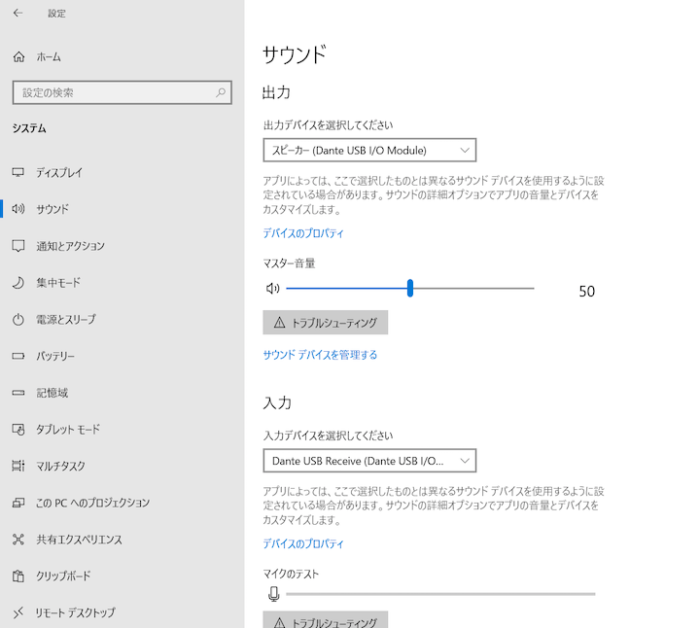The image size is (700, 628).
Task: Click Manage sound devices (サウンド デバイスを管理する) link
Action: (320, 355)
